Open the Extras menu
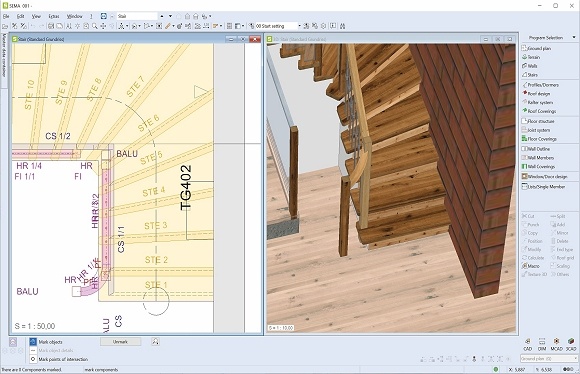The width and height of the screenshot is (580, 374). (54, 16)
